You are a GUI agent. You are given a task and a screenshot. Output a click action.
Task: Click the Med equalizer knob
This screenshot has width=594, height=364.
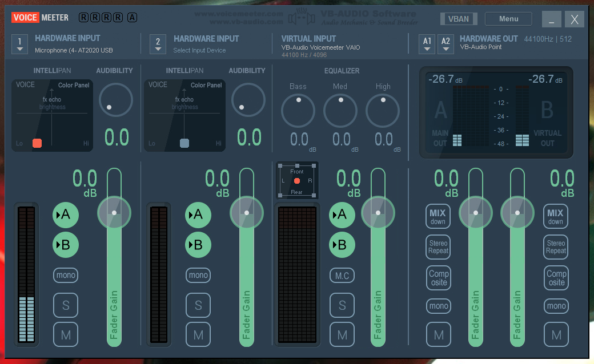pos(340,111)
